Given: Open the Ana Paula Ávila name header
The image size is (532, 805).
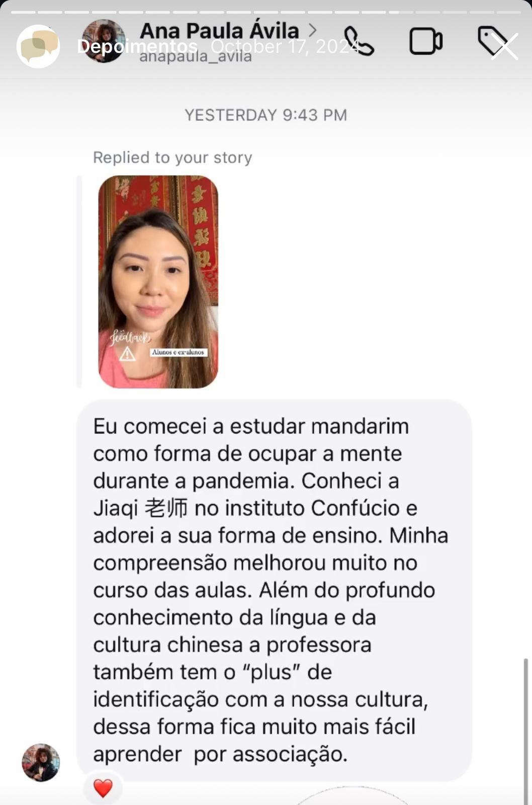Looking at the screenshot, I should (x=219, y=31).
